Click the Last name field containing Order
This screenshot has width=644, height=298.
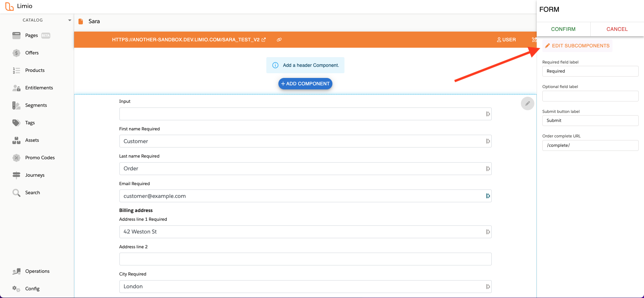click(x=305, y=169)
